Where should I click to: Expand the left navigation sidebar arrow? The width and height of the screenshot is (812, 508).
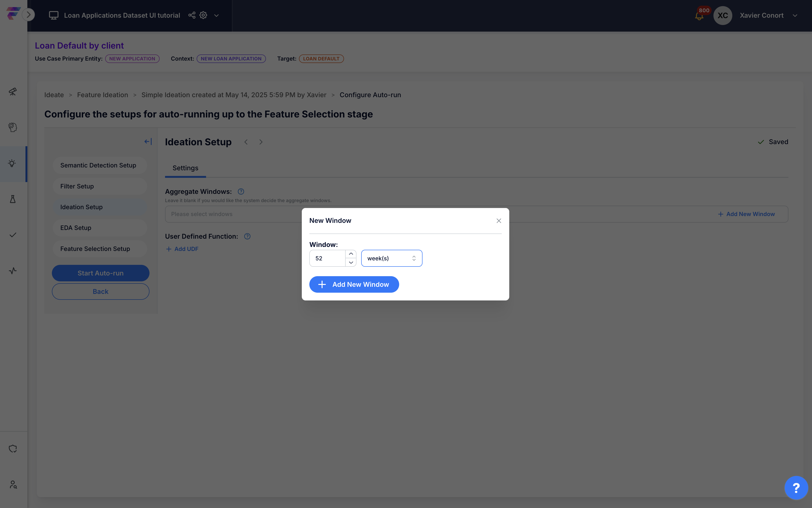[29, 15]
